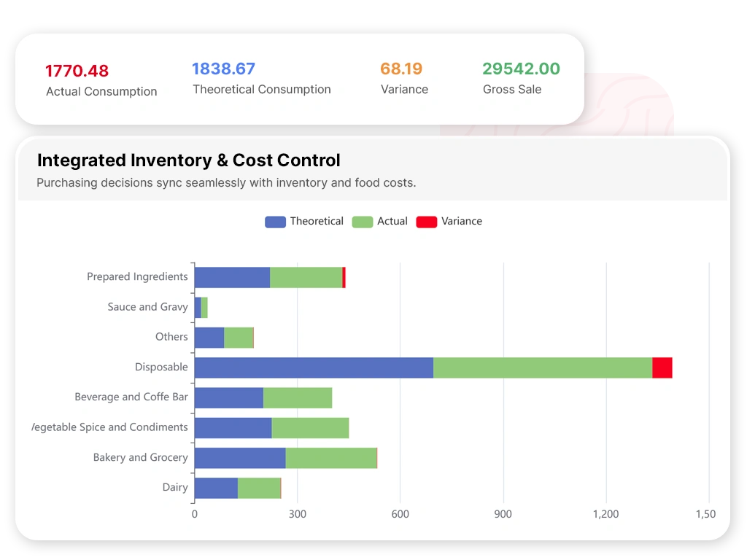Click Others actual green bar segment

click(x=239, y=338)
